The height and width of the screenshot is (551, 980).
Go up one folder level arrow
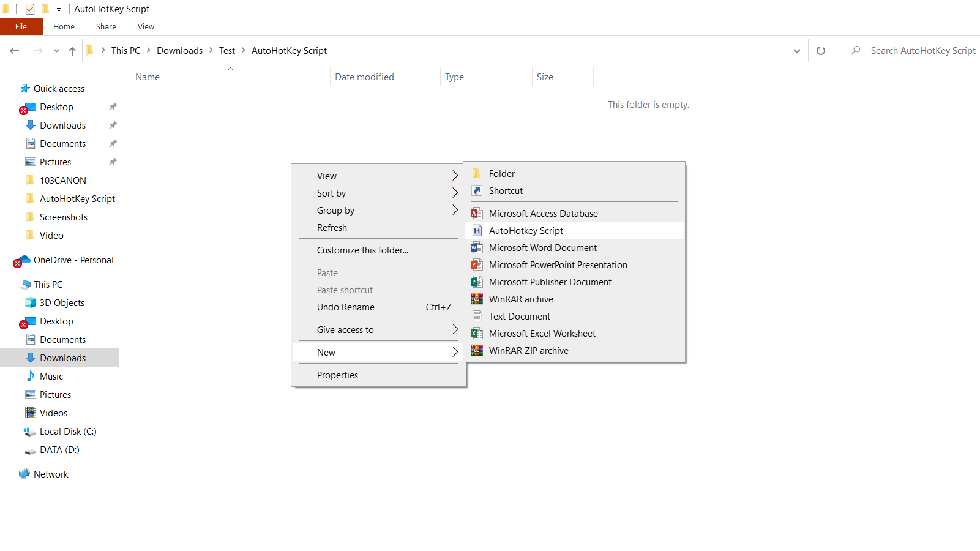click(x=72, y=51)
